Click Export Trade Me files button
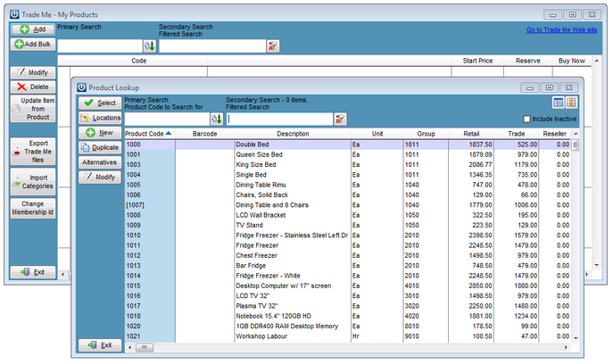 (x=33, y=152)
